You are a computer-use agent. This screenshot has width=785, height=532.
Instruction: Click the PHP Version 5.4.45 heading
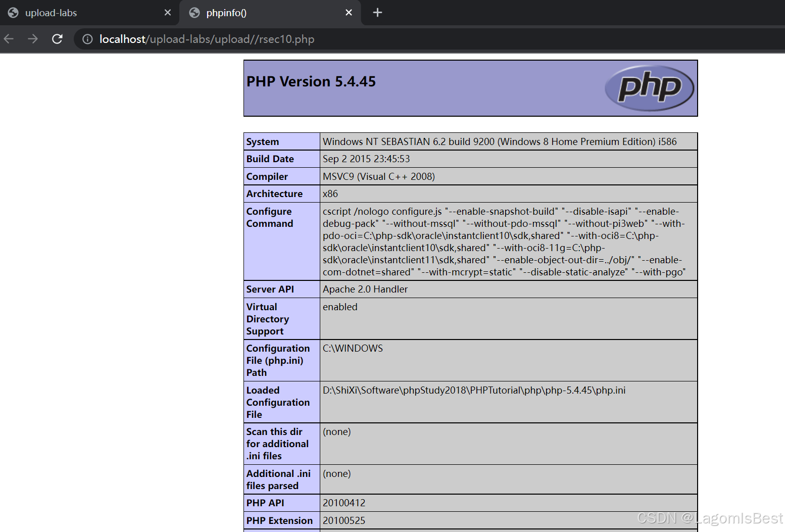click(311, 82)
